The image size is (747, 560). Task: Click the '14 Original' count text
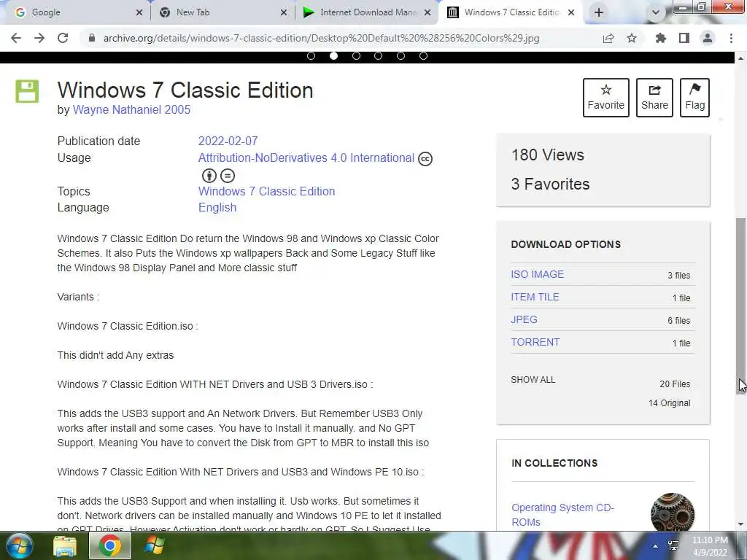coord(670,402)
